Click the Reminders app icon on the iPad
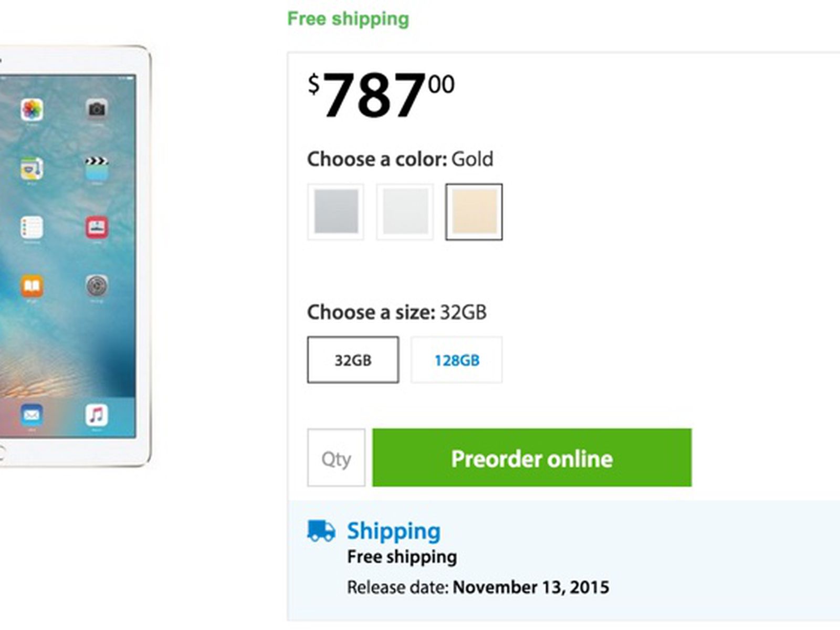Viewport: 840px width, 630px height. (x=32, y=227)
